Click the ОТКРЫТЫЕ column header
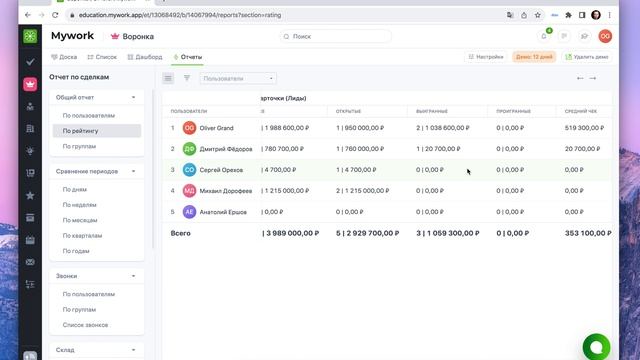This screenshot has height=360, width=640. 348,111
